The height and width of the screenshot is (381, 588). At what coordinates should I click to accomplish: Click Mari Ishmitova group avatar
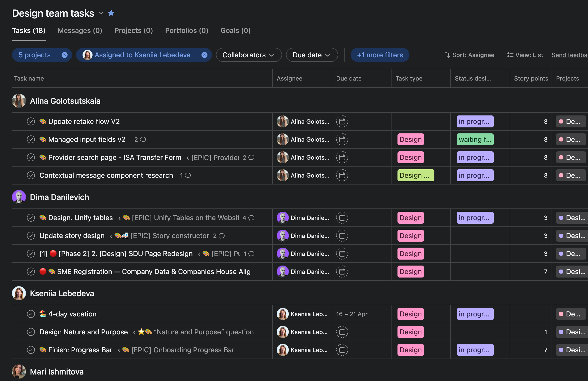[x=19, y=372]
